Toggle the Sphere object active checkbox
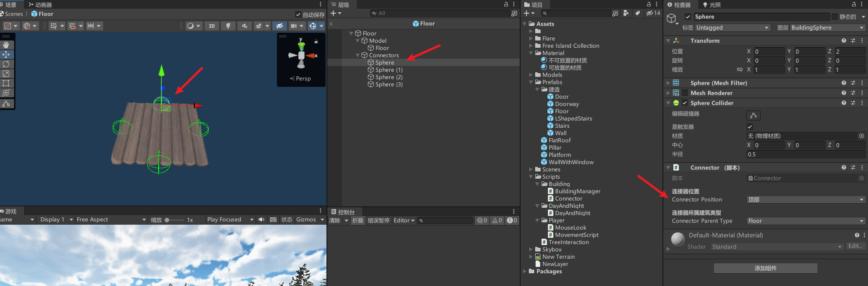The width and height of the screenshot is (868, 286). coord(688,17)
